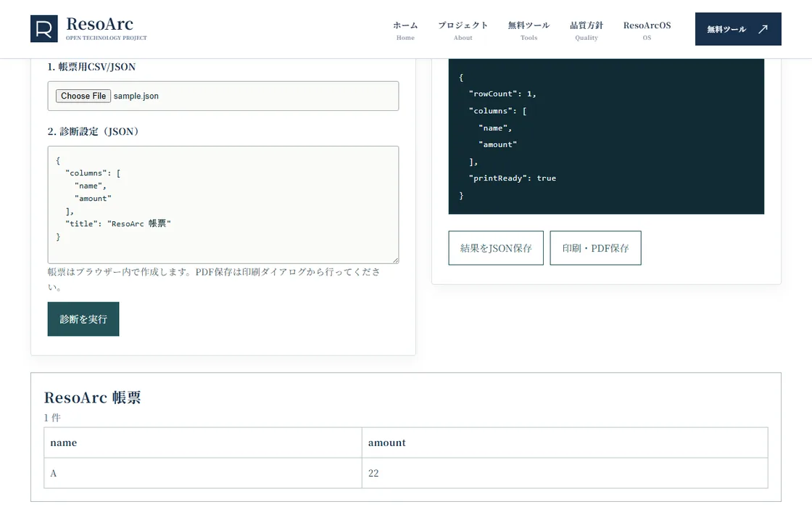Open the ResoArcOS menu item

tap(647, 30)
